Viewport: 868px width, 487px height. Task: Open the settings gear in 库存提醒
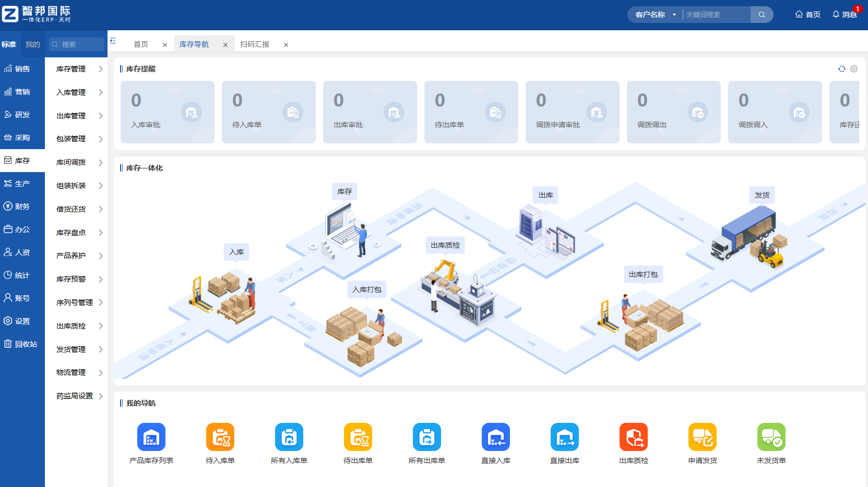click(854, 69)
